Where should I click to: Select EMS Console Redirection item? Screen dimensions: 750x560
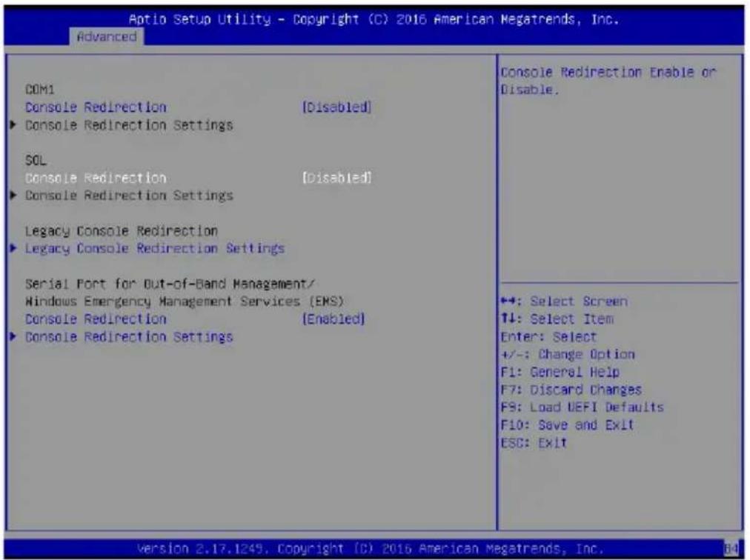point(96,319)
